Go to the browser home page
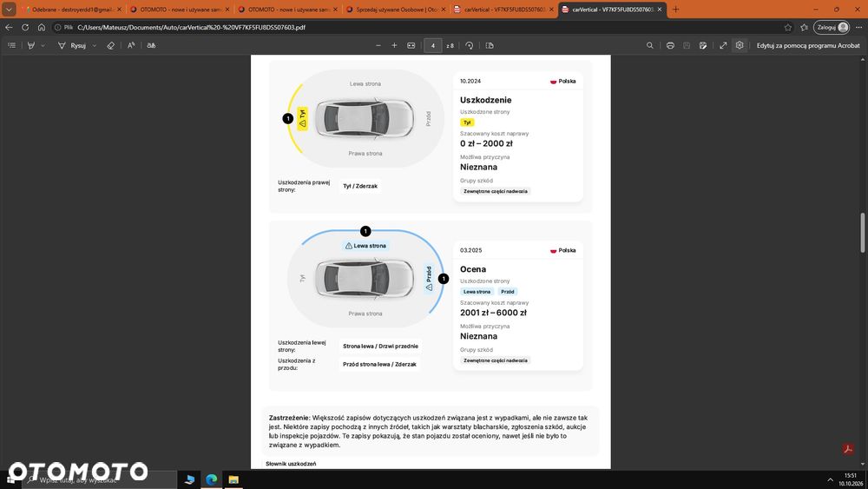The width and height of the screenshot is (868, 489). (42, 27)
